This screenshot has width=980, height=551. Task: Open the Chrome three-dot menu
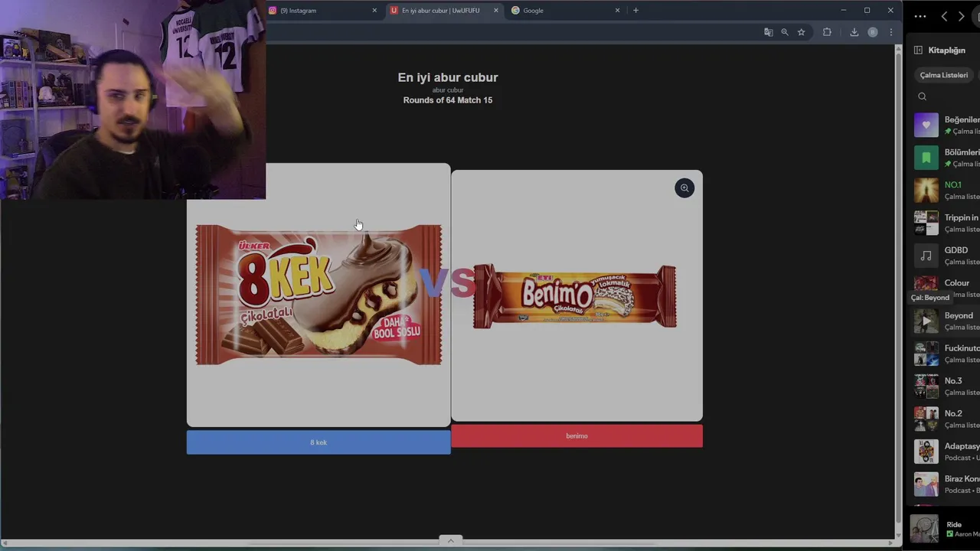point(891,32)
